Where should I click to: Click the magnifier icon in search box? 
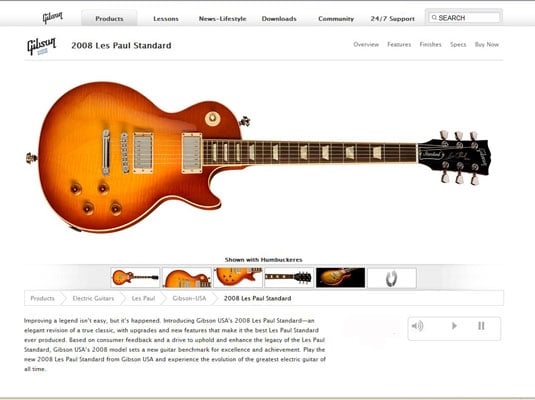pos(434,17)
